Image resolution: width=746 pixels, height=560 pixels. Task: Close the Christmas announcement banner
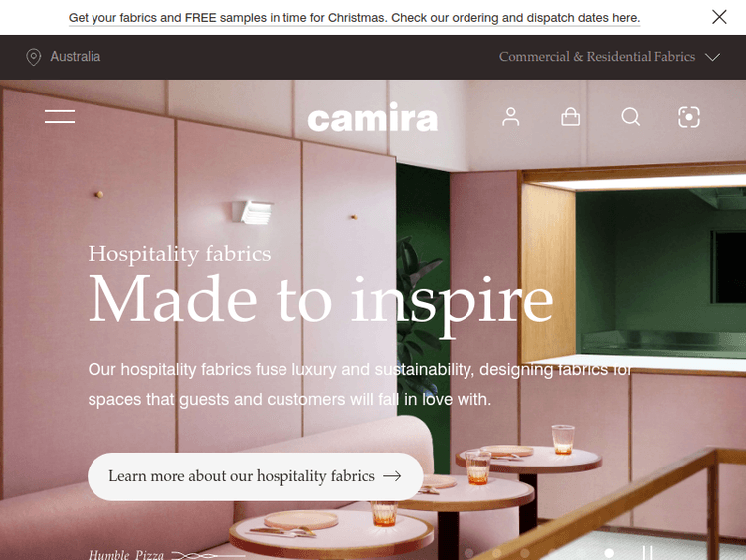pyautogui.click(x=719, y=17)
